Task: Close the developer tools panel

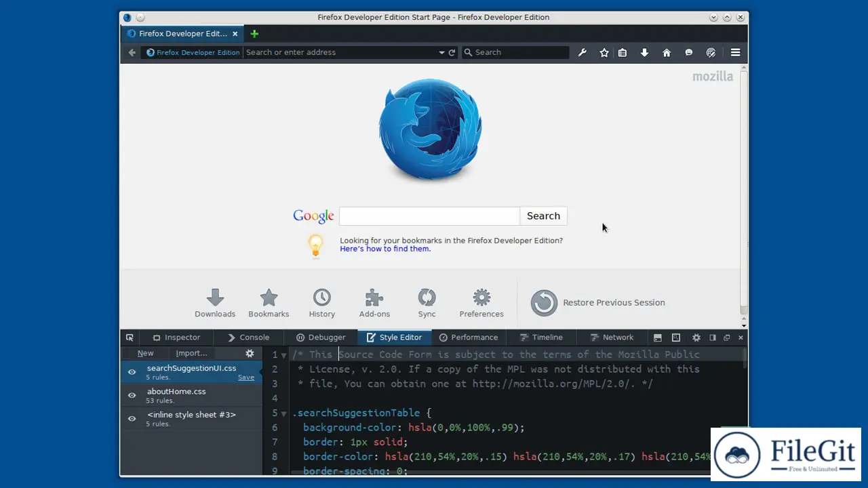Action: [x=741, y=337]
